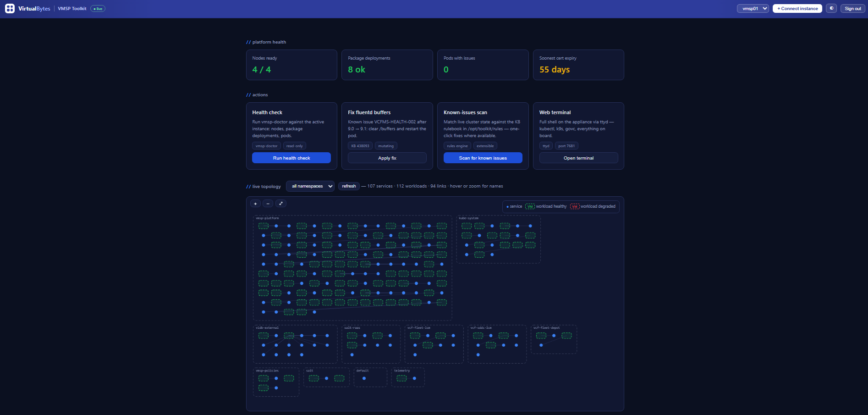The image size is (868, 415).
Task: Click the service dot in salt namespace
Action: click(x=326, y=378)
